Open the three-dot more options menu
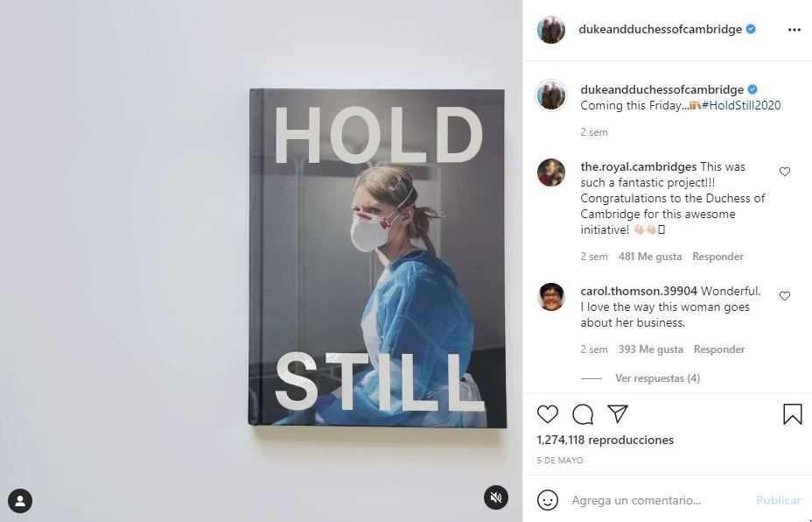The height and width of the screenshot is (522, 812). tap(794, 30)
